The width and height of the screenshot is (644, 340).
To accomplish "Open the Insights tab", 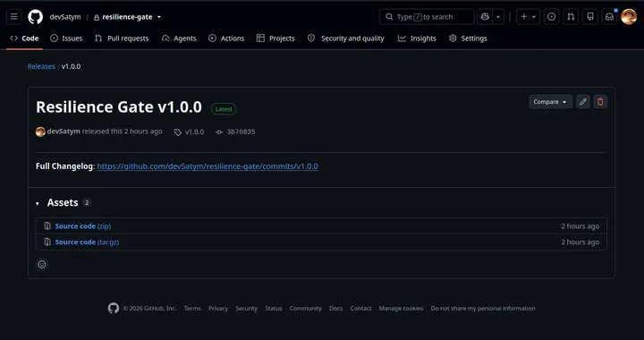I will (417, 38).
